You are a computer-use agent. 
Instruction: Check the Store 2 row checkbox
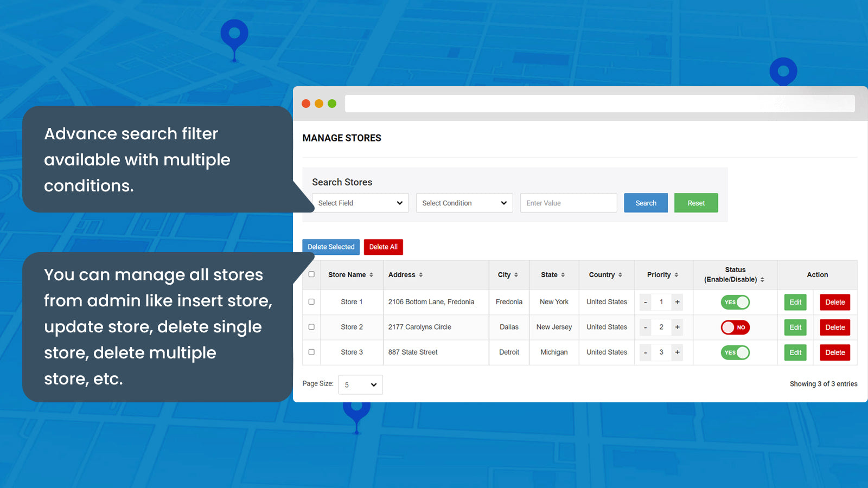point(311,327)
